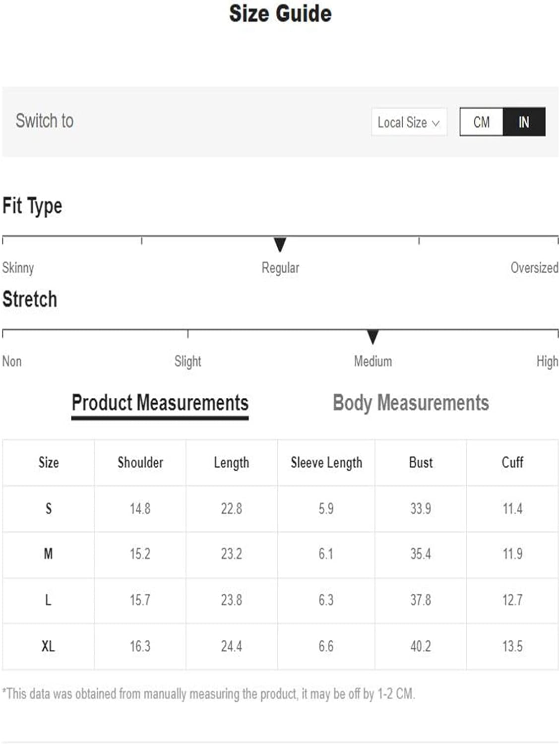Image resolution: width=560 pixels, height=744 pixels.
Task: Click the Oversized fit label
Action: 534,268
